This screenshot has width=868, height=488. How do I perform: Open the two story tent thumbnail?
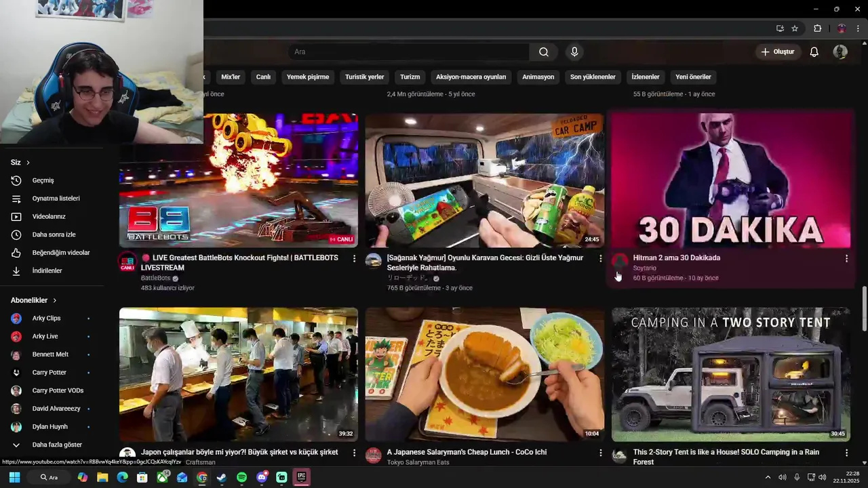(x=731, y=375)
